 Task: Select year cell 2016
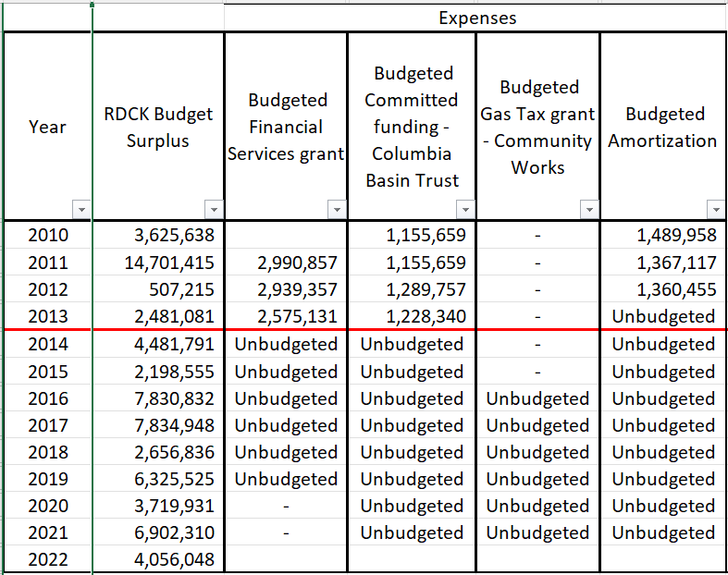pos(47,398)
